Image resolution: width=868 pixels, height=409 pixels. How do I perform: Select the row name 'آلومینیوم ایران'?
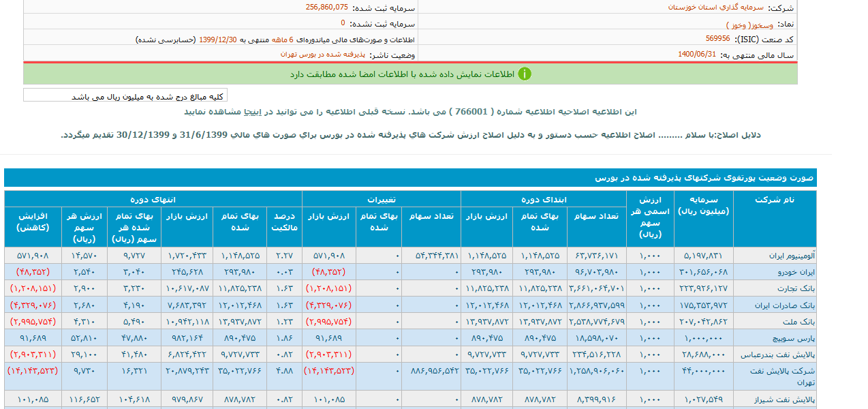790,256
